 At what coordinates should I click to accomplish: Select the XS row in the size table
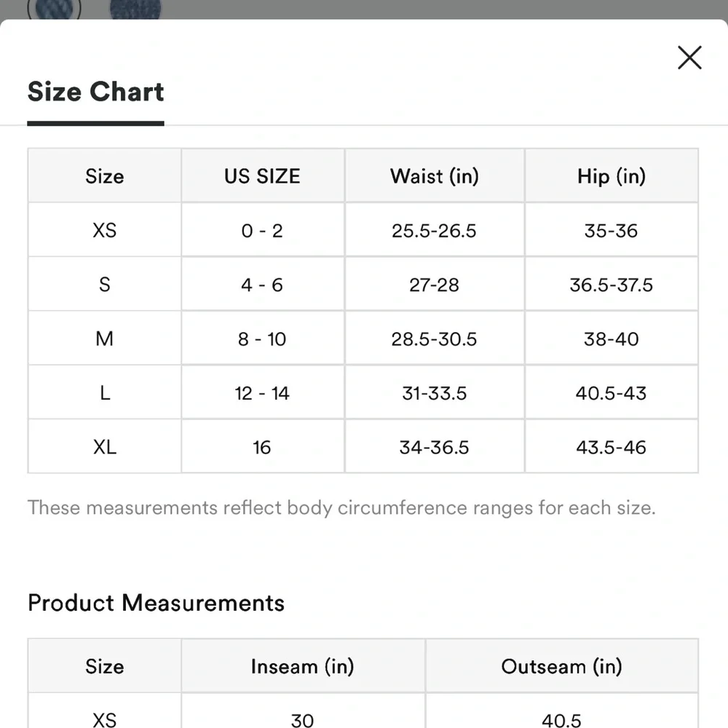[x=104, y=230]
